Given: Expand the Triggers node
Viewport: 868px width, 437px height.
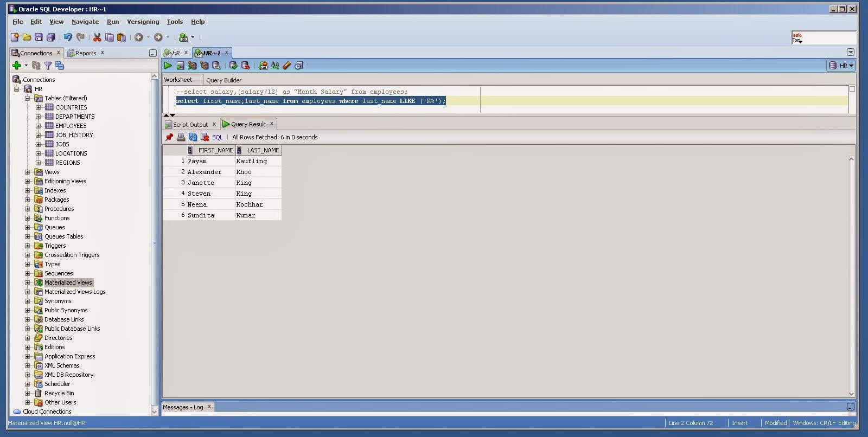Looking at the screenshot, I should click(28, 246).
